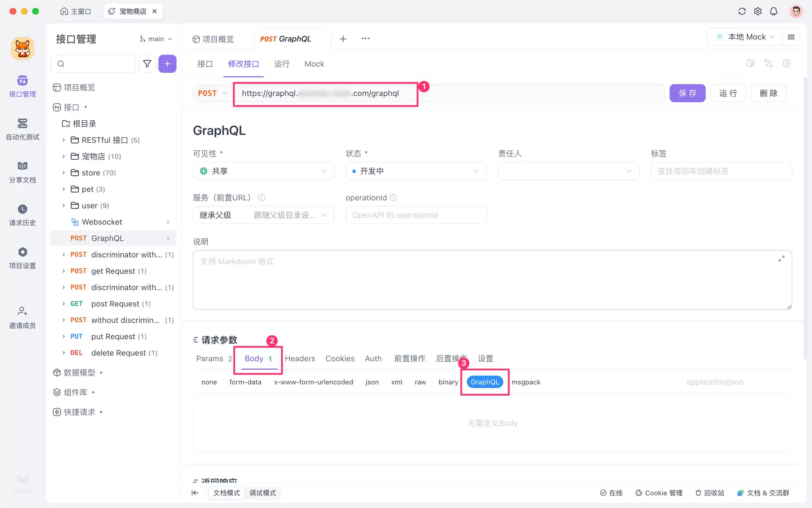Click 邀请成员 icon in sidebar
The image size is (812, 508).
click(x=22, y=311)
